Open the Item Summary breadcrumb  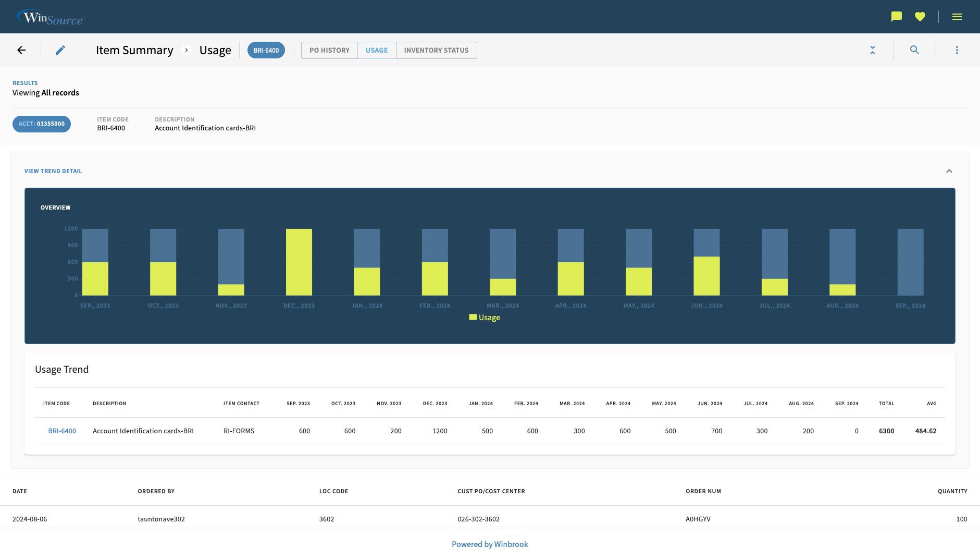point(134,50)
